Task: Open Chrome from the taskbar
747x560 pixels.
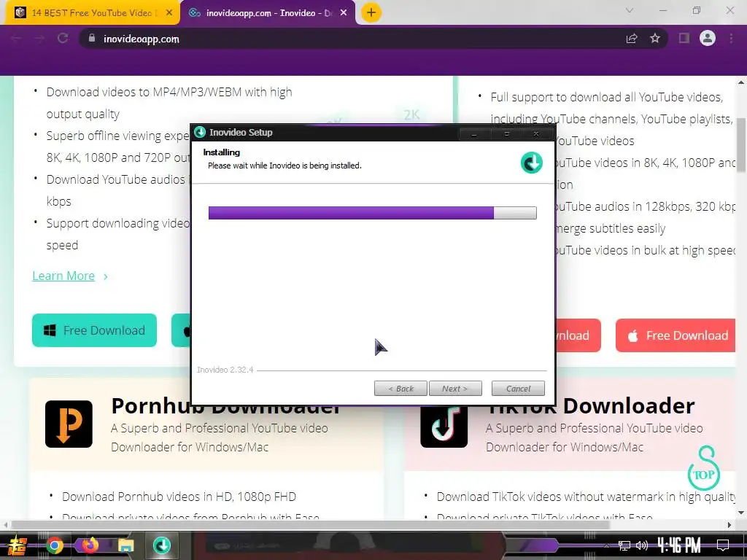Action: (x=54, y=545)
